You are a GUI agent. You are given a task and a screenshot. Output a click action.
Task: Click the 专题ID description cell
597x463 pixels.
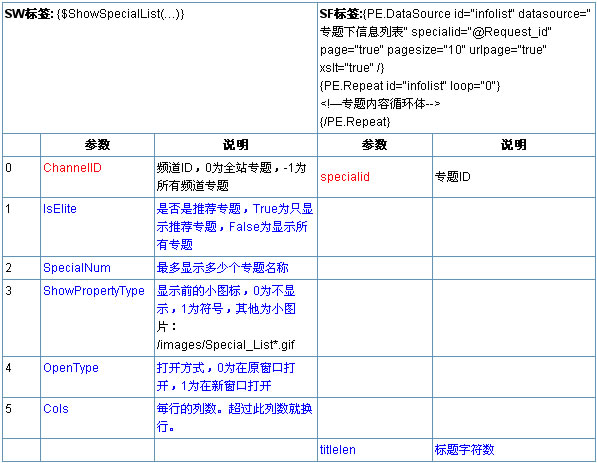click(514, 177)
